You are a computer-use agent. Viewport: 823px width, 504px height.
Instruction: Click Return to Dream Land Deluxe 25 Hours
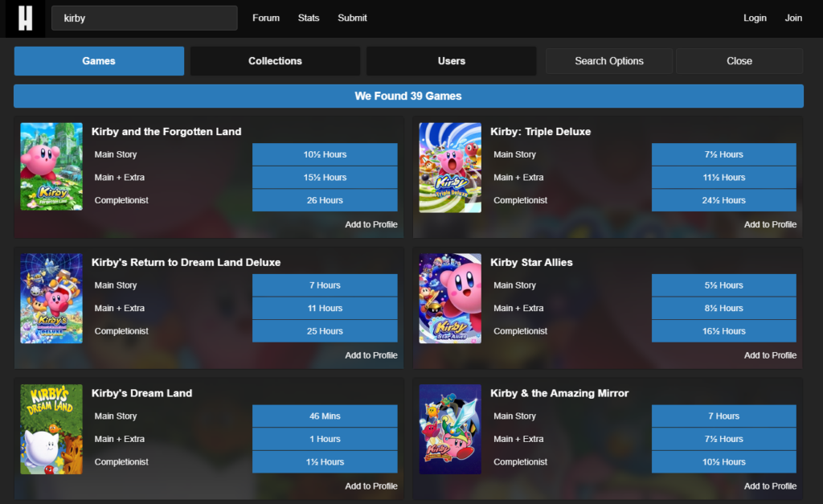coord(325,331)
